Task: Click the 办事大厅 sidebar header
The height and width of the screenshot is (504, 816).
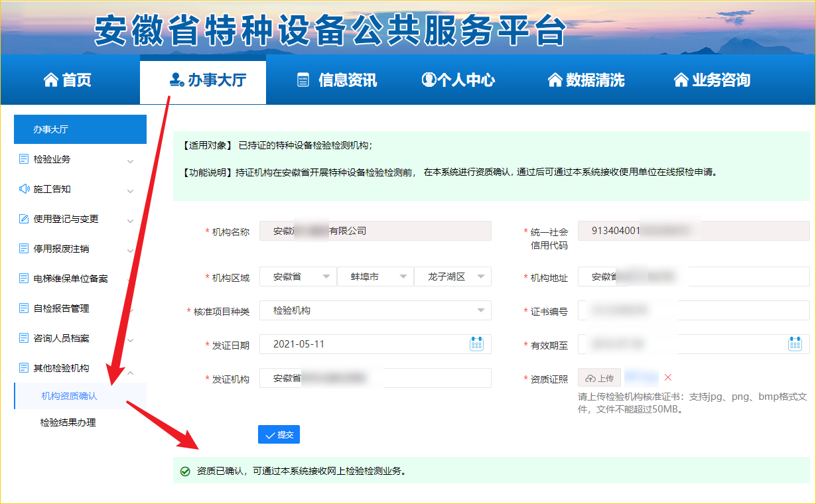Action: 80,129
